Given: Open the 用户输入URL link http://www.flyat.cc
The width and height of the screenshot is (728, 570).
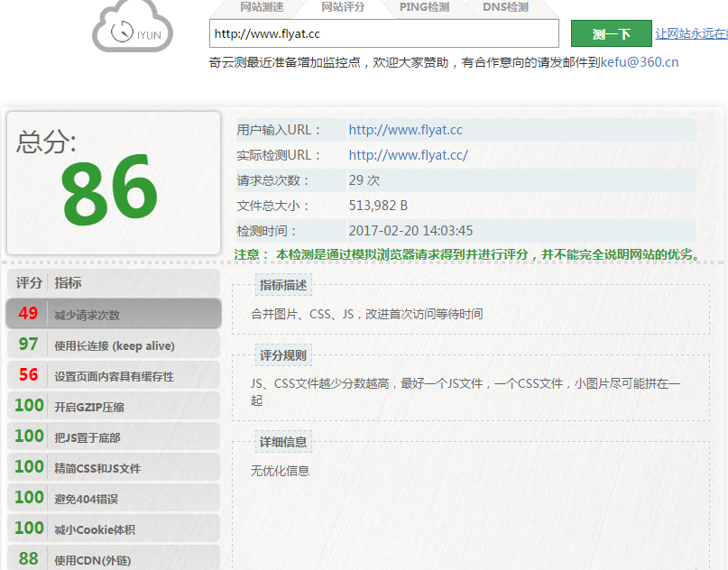Looking at the screenshot, I should (x=405, y=130).
